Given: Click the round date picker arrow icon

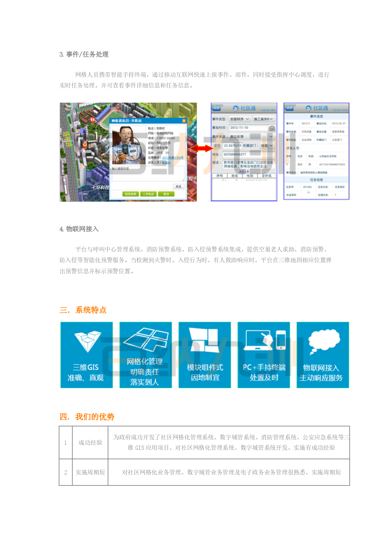Looking at the screenshot, I should 272,128.
